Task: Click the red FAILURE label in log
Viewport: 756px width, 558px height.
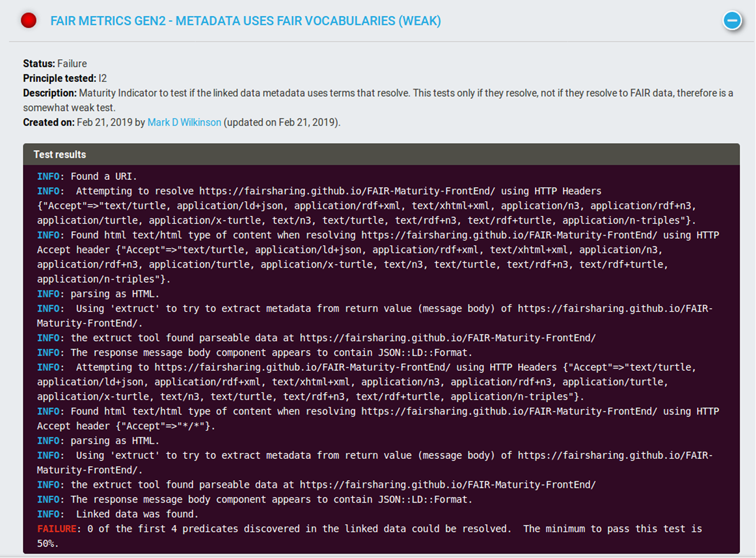Action: 57,529
